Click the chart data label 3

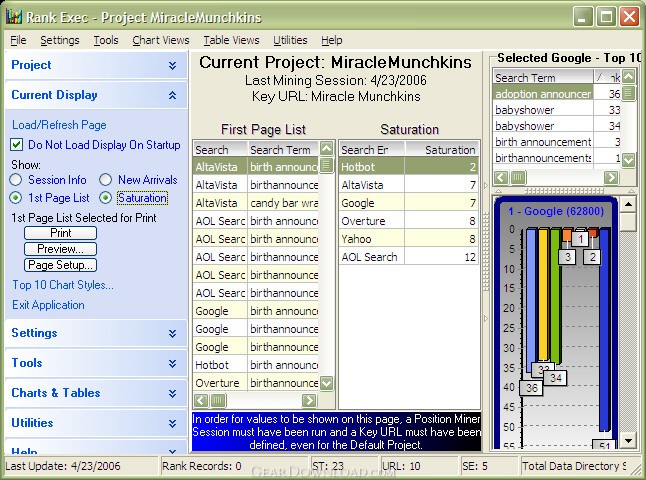567,257
